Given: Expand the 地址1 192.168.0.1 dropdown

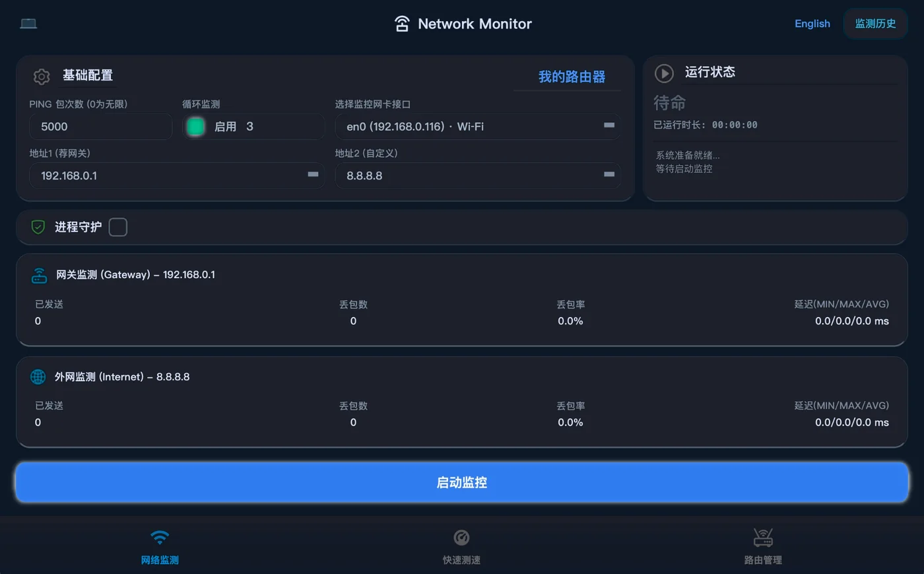Looking at the screenshot, I should coord(177,176).
